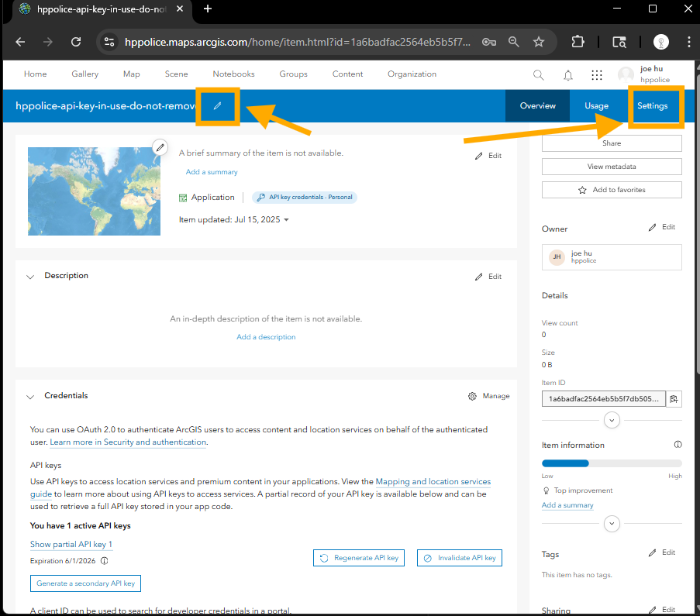This screenshot has width=700, height=616.
Task: Reload the page
Action: [76, 42]
